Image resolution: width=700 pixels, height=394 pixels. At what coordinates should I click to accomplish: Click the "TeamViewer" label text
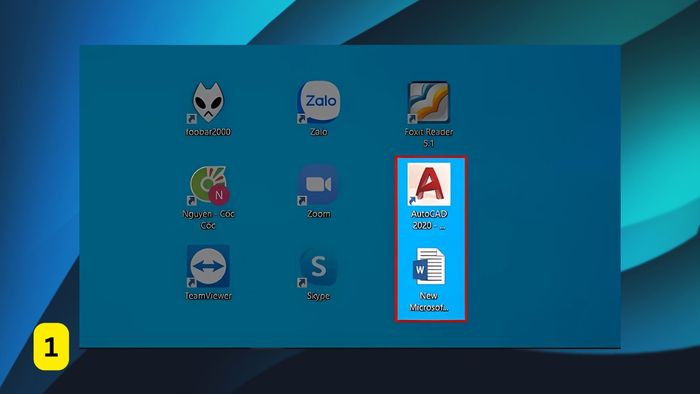(x=208, y=296)
